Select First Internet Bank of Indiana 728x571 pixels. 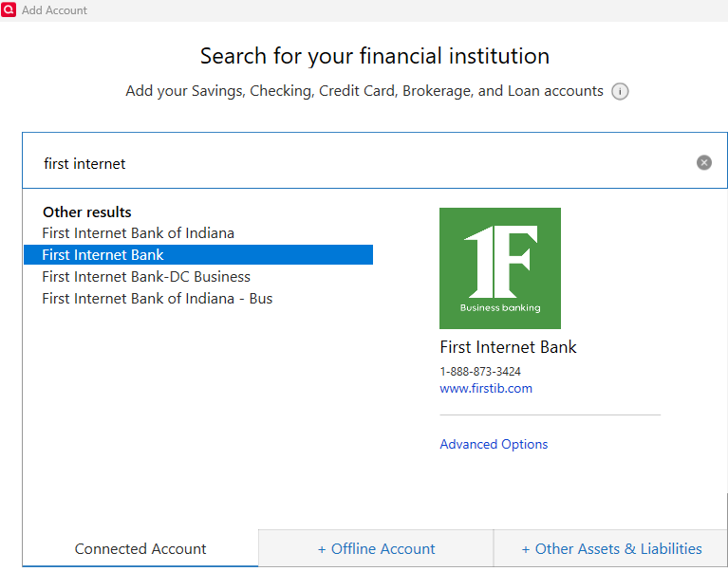(138, 233)
